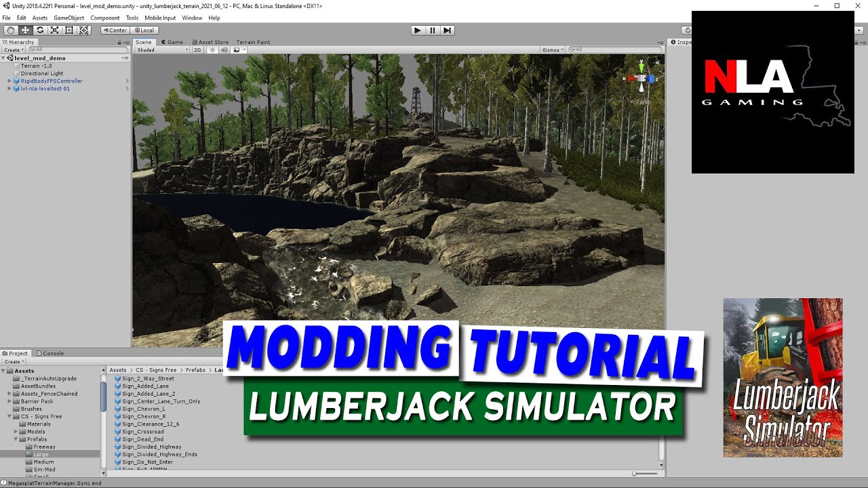Open Project panel Create dropdown
Viewport: 868px width, 488px height.
pyautogui.click(x=13, y=361)
